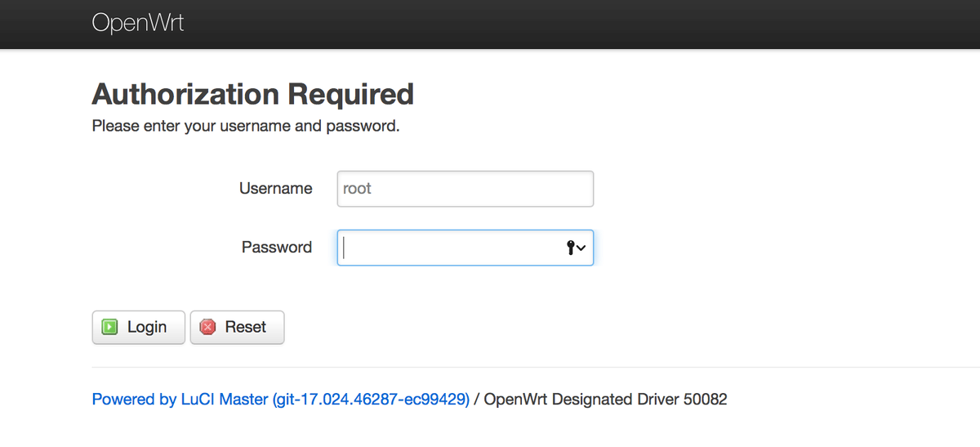Click the Password field label
The width and height of the screenshot is (980, 447).
tap(277, 247)
